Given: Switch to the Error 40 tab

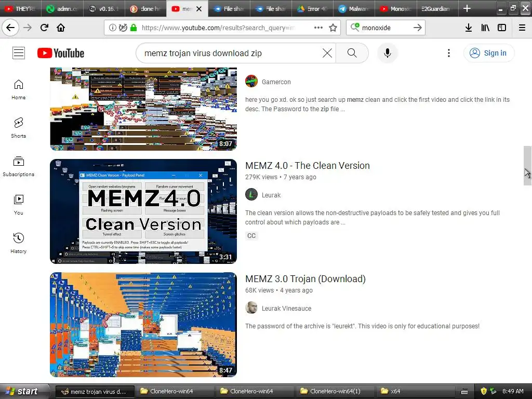Looking at the screenshot, I should (x=312, y=9).
